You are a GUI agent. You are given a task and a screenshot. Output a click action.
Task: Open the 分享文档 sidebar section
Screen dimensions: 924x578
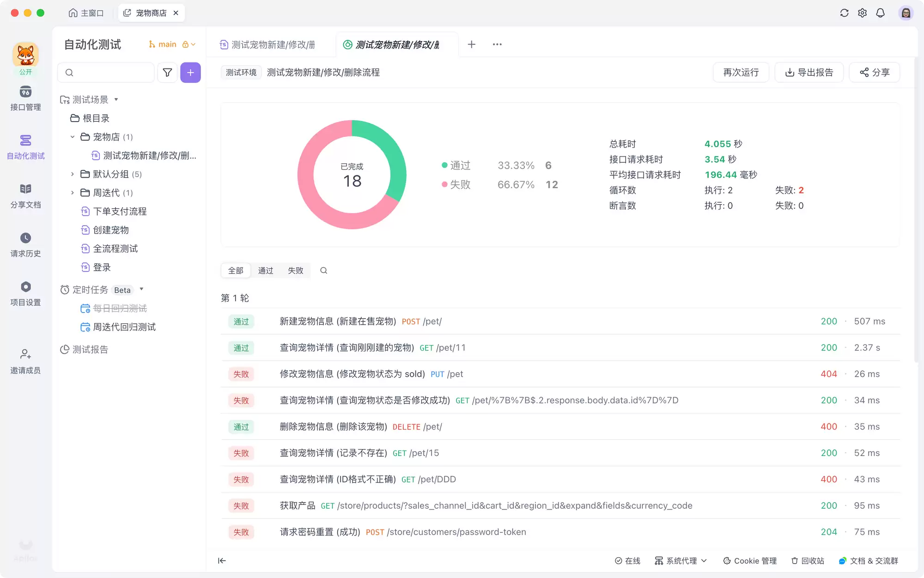(x=25, y=196)
